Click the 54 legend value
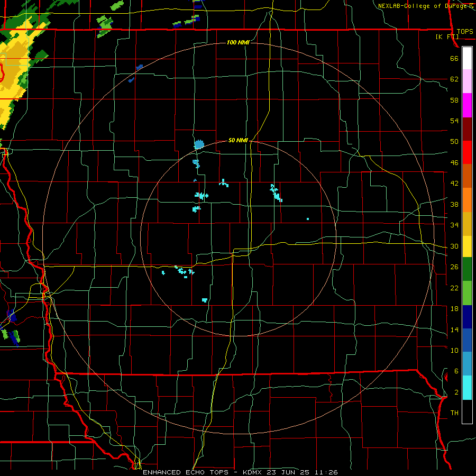 [454, 121]
